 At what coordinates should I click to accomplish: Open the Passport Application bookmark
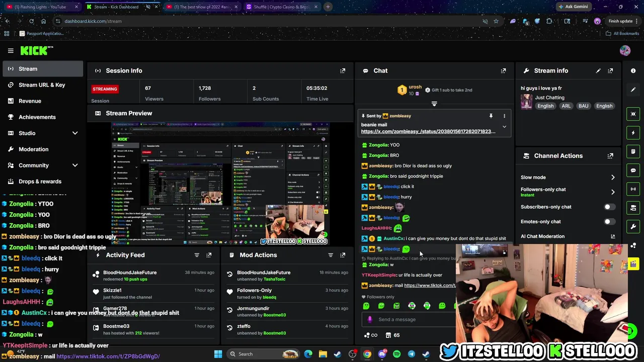pyautogui.click(x=41, y=34)
